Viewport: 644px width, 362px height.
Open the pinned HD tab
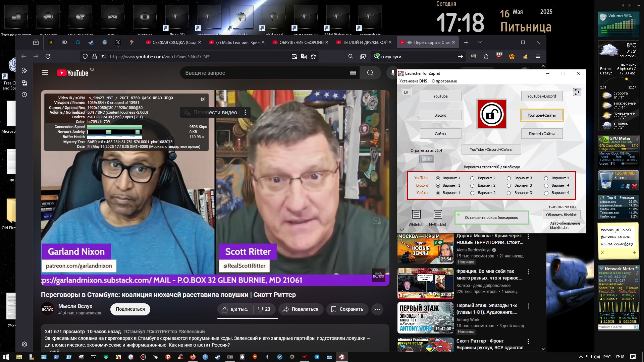click(64, 42)
